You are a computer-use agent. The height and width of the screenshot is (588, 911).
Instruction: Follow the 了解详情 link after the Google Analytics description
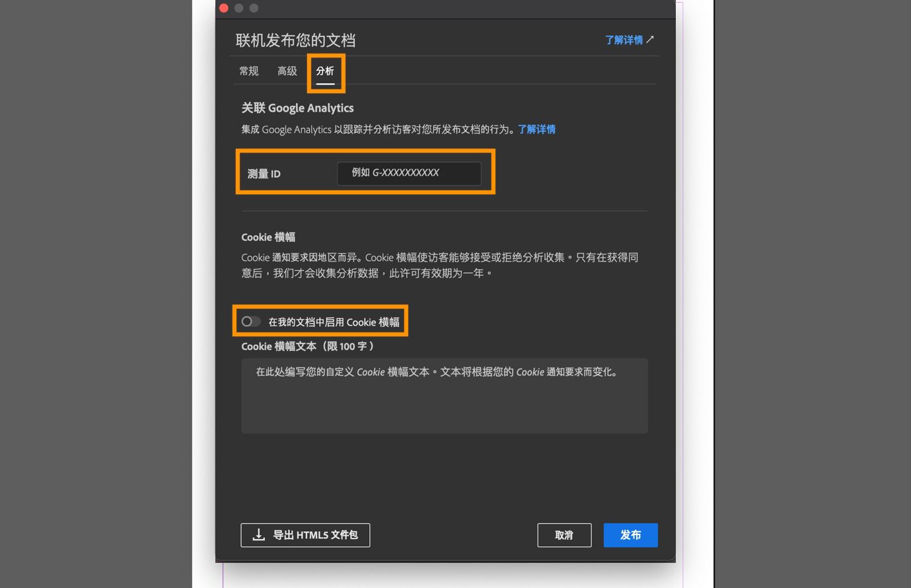[536, 129]
